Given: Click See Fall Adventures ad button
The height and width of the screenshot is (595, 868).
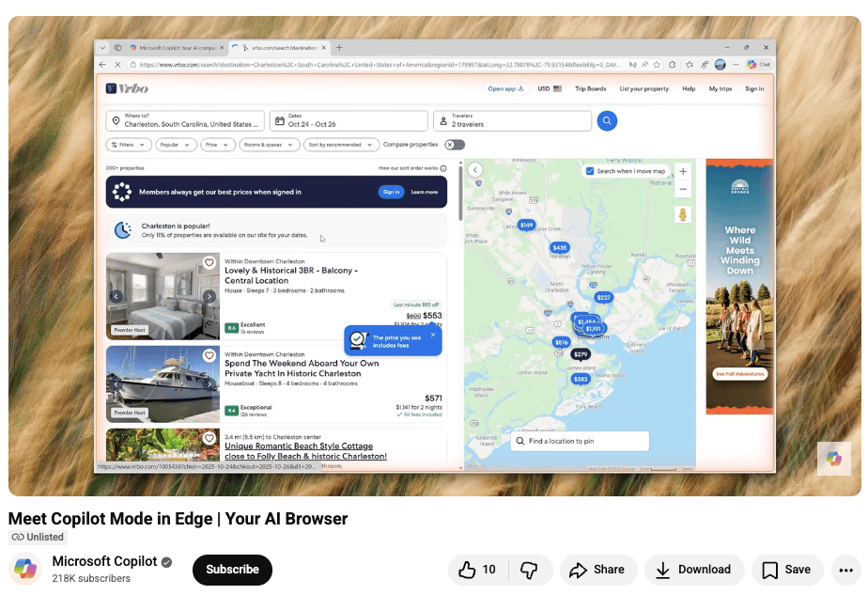Looking at the screenshot, I should click(739, 374).
